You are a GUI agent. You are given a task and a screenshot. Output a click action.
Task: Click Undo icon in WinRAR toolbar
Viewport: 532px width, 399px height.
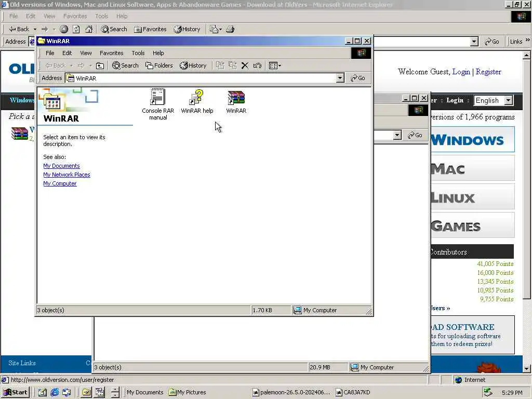(257, 65)
